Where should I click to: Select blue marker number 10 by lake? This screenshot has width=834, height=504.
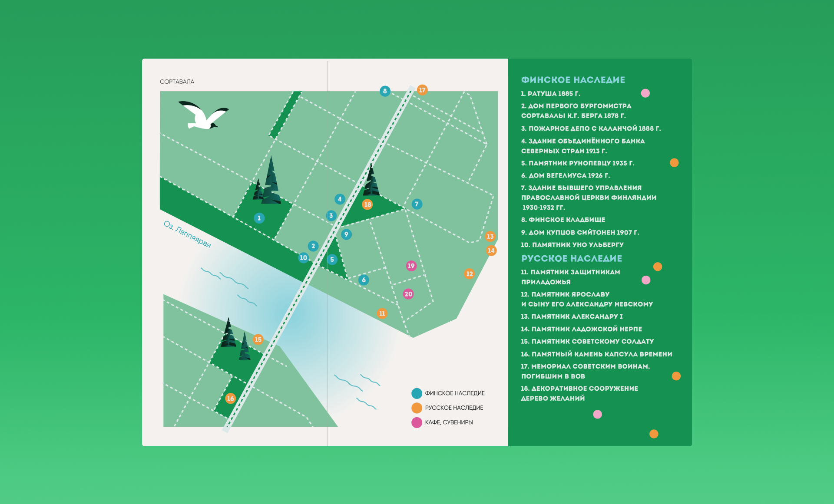(x=303, y=258)
